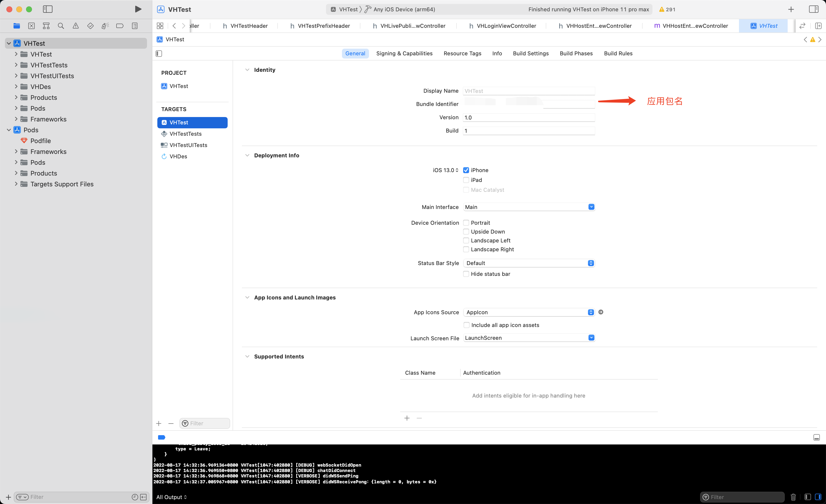Open the App Icons Source dropdown
Image resolution: width=826 pixels, height=504 pixels.
(x=529, y=312)
